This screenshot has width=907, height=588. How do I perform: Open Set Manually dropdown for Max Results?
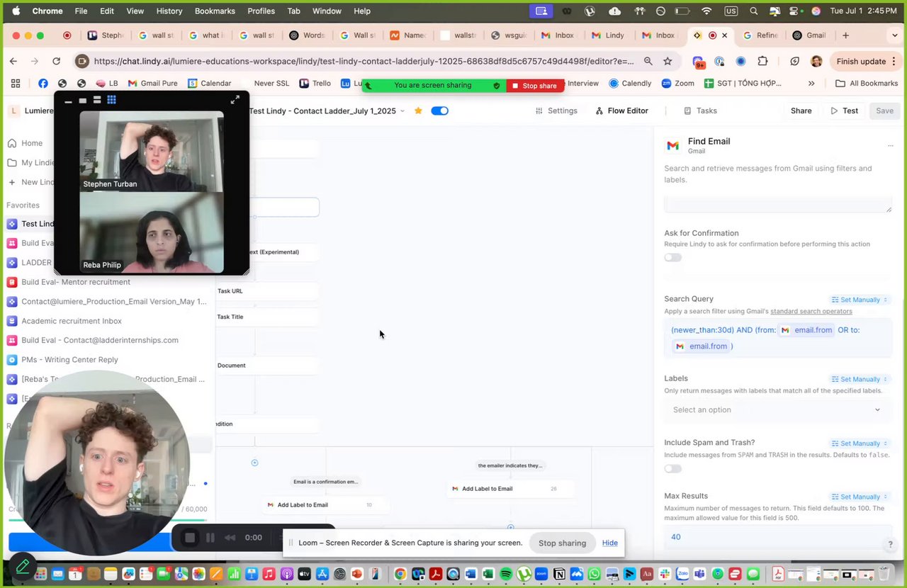tap(860, 497)
